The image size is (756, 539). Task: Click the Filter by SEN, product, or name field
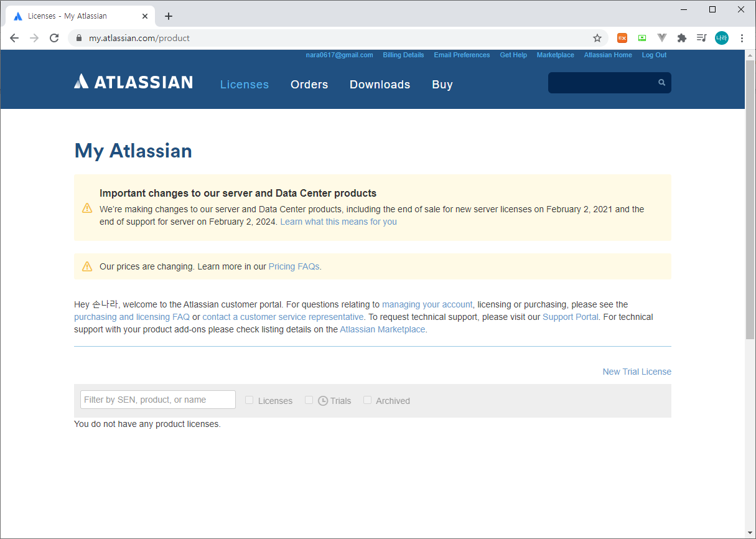coord(158,400)
